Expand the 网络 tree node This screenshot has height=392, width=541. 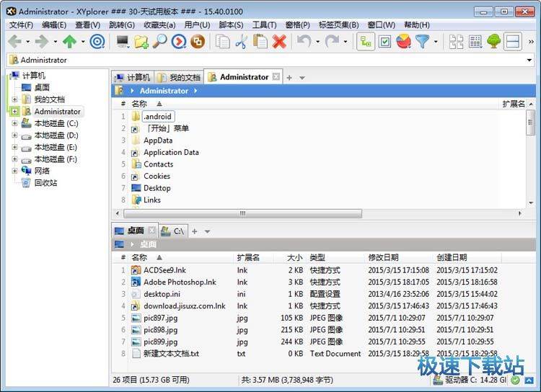pyautogui.click(x=14, y=171)
